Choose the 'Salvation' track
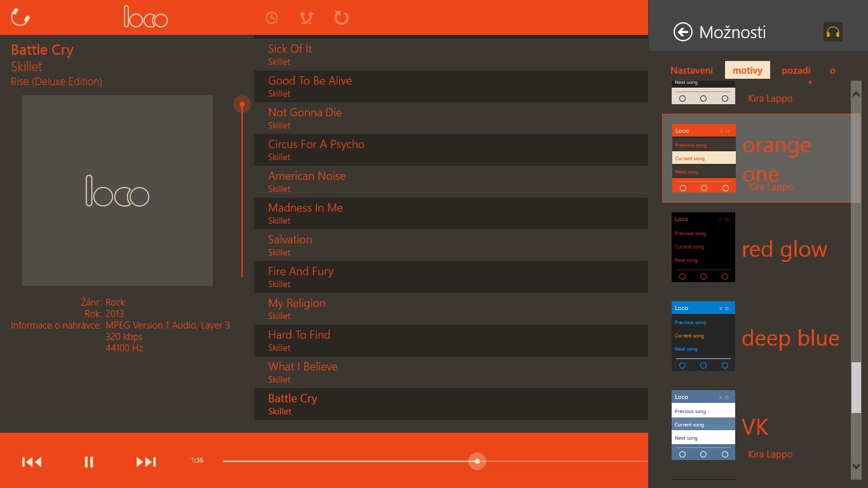This screenshot has width=868, height=488. 451,245
